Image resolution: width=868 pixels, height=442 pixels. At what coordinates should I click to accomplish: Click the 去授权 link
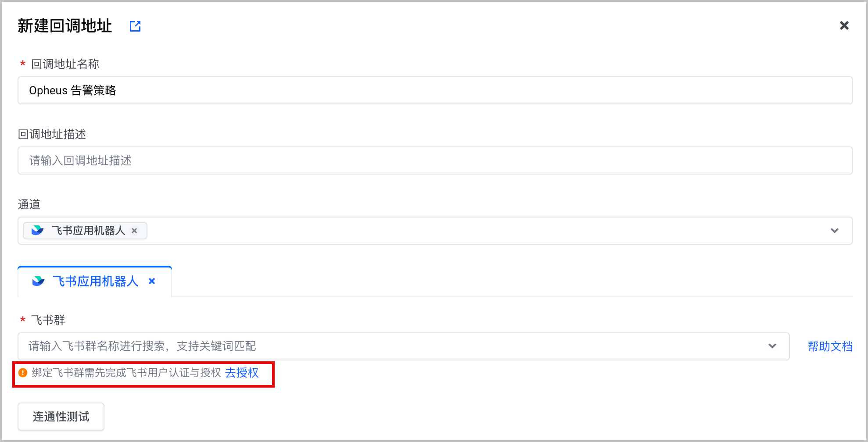pos(242,373)
